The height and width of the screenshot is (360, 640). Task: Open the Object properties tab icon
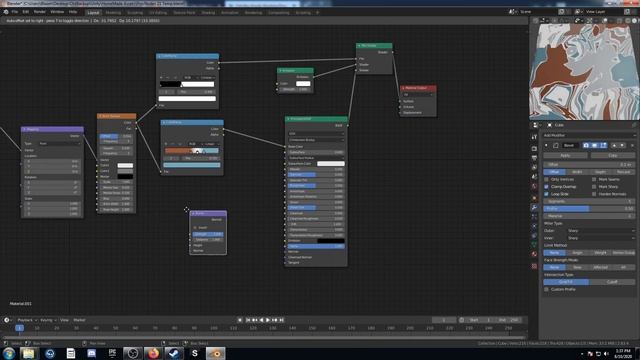[534, 198]
